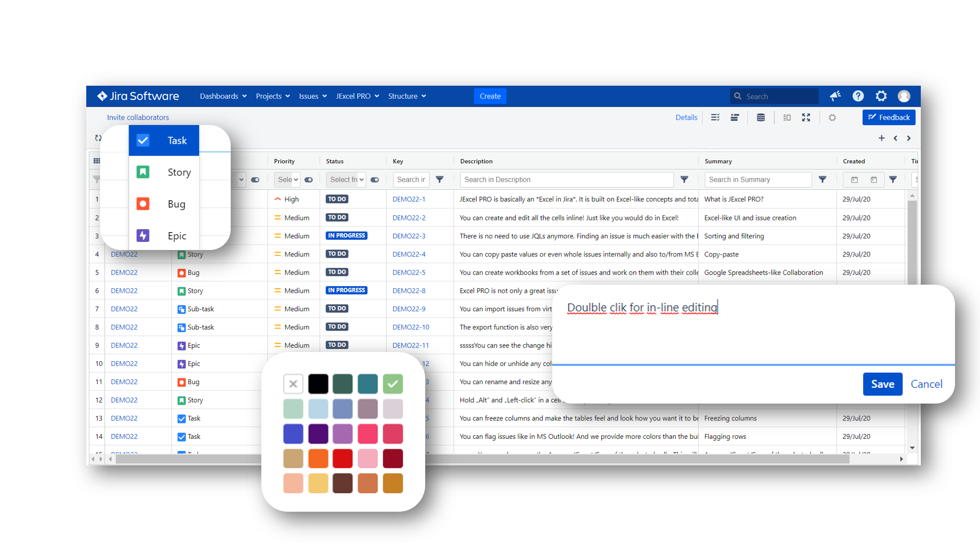
Task: Open the Jira settings gear icon
Action: point(881,96)
